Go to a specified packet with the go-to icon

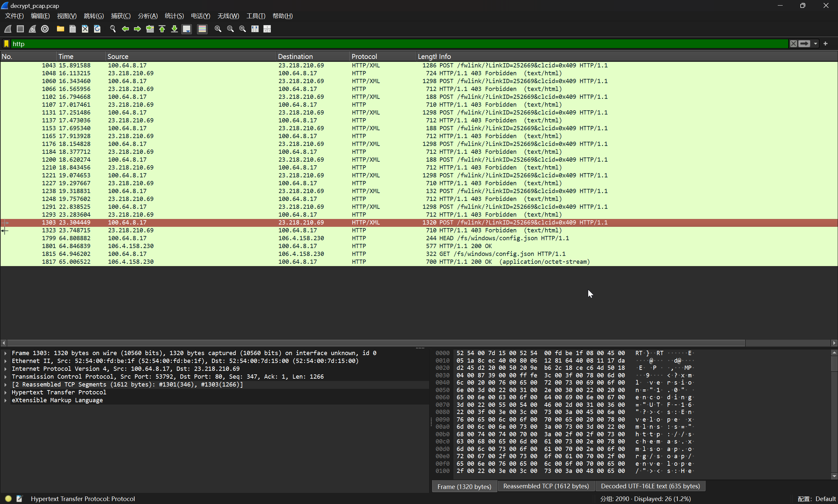tap(150, 29)
